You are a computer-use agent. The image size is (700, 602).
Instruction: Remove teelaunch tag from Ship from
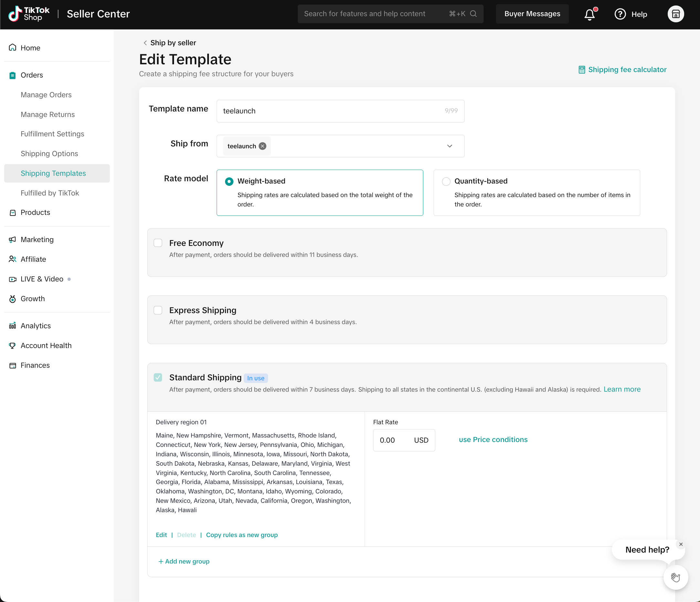(262, 146)
